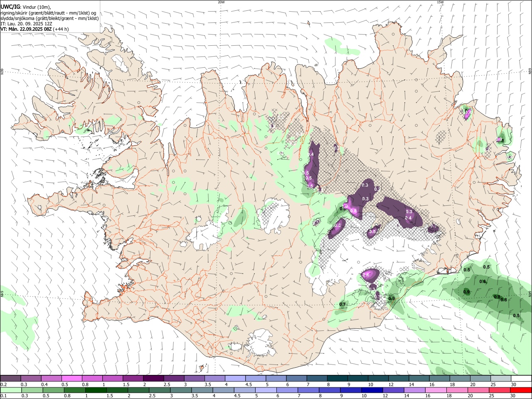
Task: Pick the pale grey 25 swatch in the upper scale
Action: point(501,379)
